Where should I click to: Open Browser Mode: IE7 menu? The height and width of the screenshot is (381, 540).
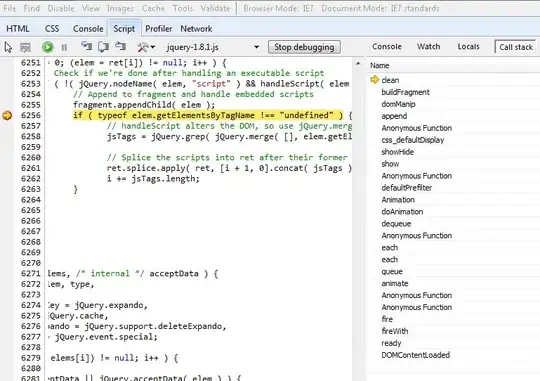click(278, 8)
